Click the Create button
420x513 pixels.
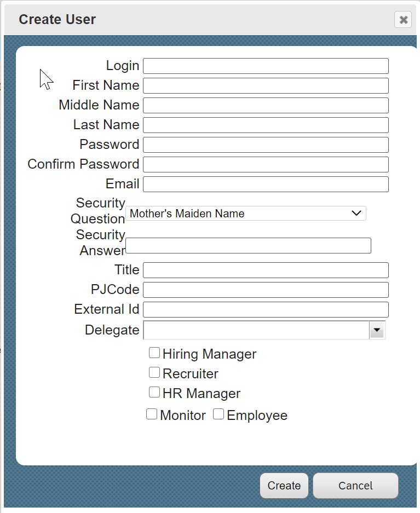(284, 486)
